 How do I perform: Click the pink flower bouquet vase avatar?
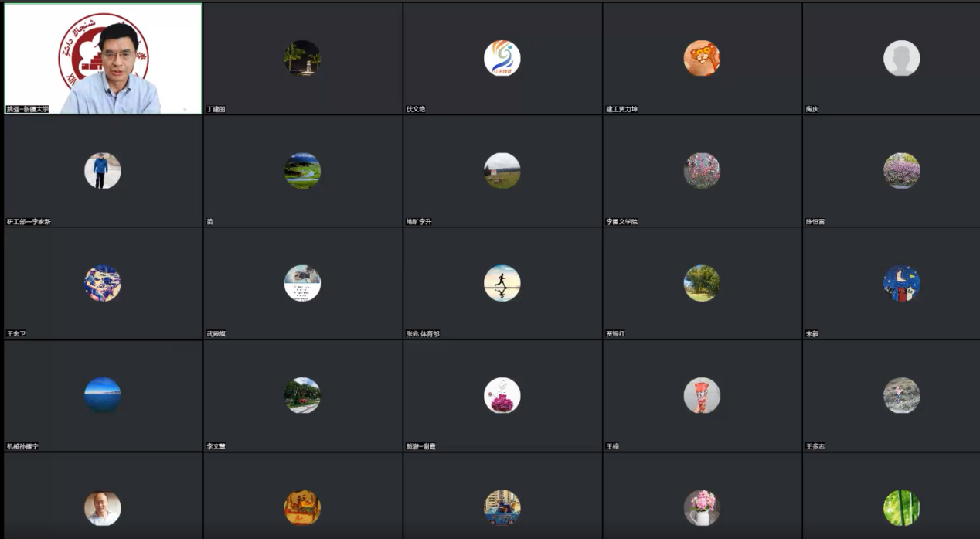click(702, 508)
